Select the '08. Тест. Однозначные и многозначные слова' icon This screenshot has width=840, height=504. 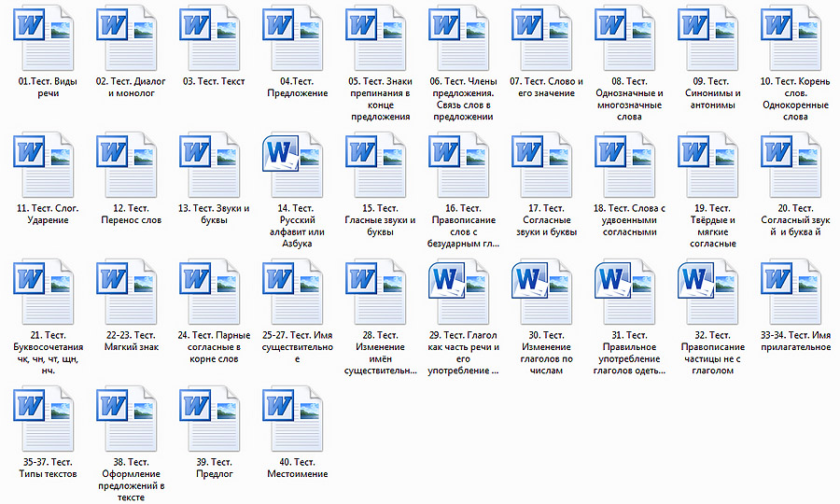625,38
